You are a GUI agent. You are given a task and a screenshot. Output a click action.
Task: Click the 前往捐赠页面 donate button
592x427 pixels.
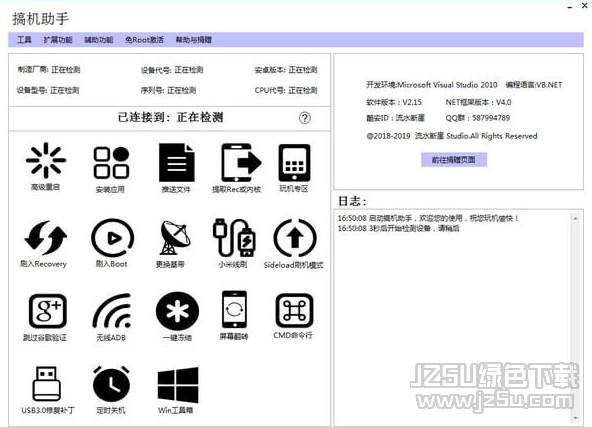[454, 160]
